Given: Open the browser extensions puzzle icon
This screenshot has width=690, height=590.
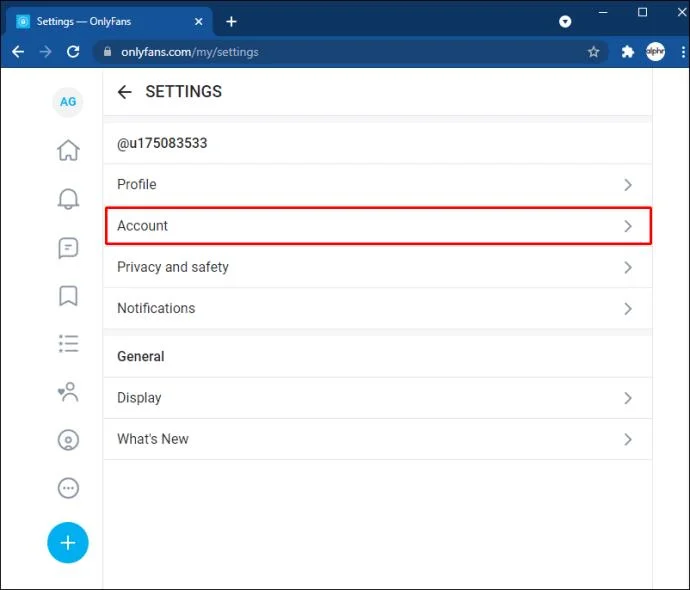Looking at the screenshot, I should 628,52.
